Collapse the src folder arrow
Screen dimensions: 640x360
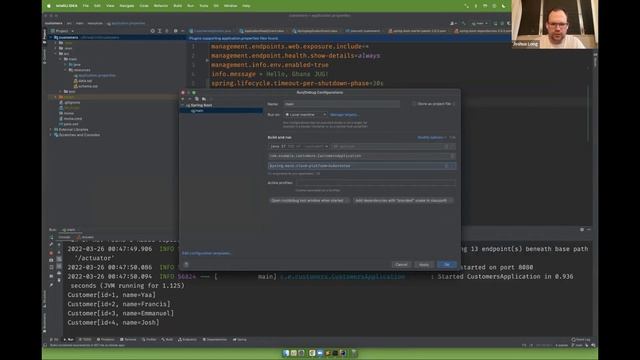click(56, 54)
